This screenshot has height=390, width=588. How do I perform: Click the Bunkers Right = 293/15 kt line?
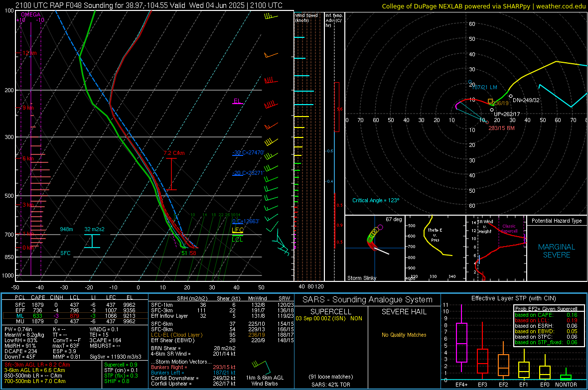click(x=193, y=367)
